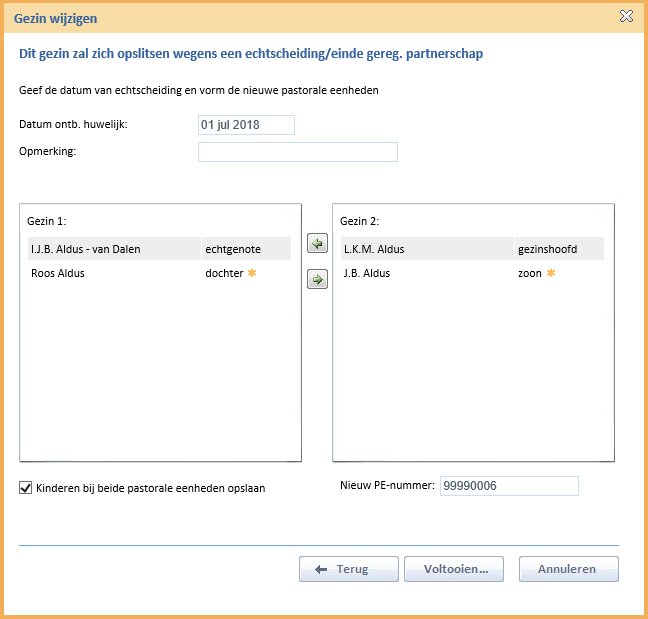Click the Nieuw PE-nummer input field
Screen dimensions: 648x619
(x=509, y=486)
